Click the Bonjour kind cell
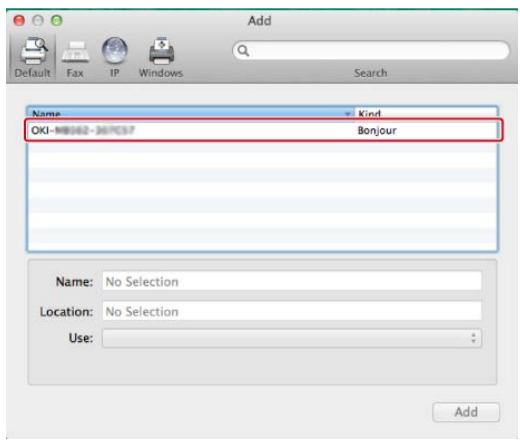Viewport: 520px width, 440px height. click(x=377, y=130)
